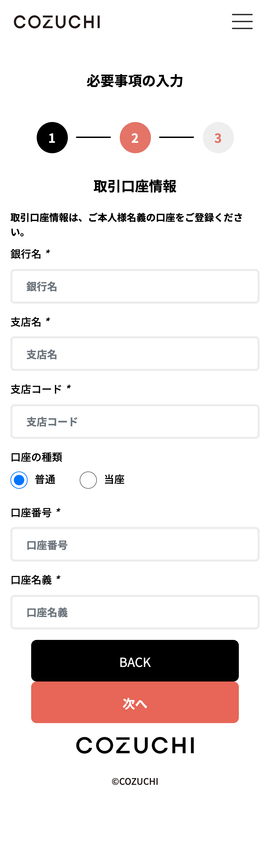The width and height of the screenshot is (270, 868).
Task: Click the 当座 radio label text
Action: coord(114,480)
